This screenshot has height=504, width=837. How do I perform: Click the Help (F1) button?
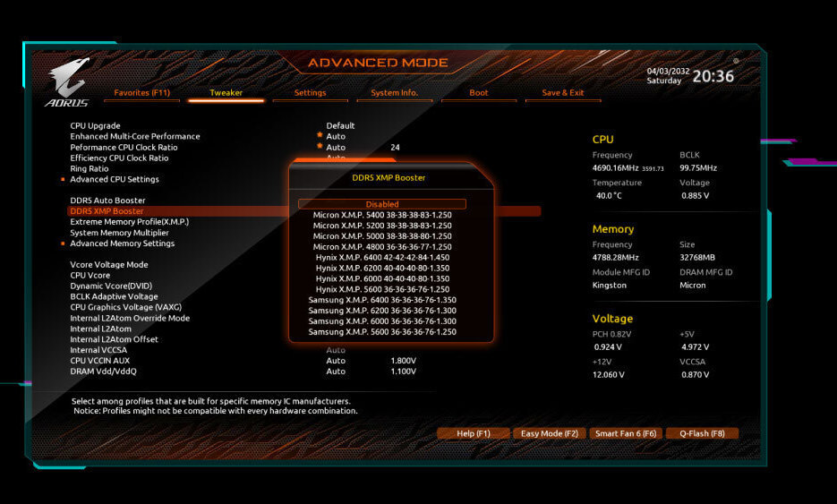(x=473, y=433)
